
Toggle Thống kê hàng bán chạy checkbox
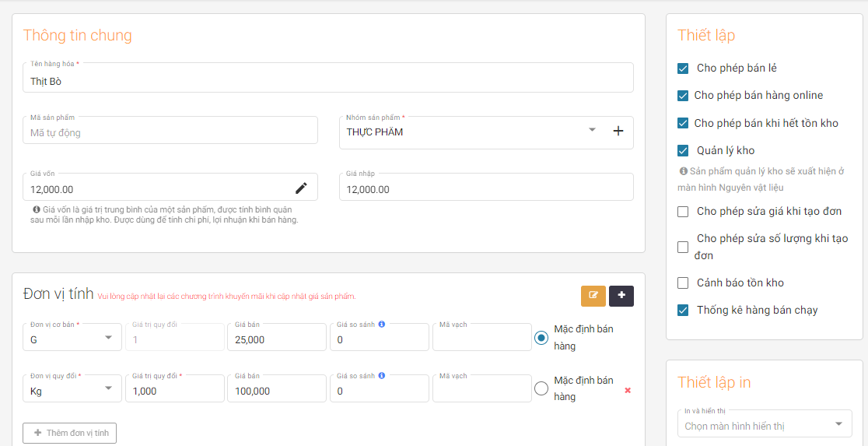[683, 310]
